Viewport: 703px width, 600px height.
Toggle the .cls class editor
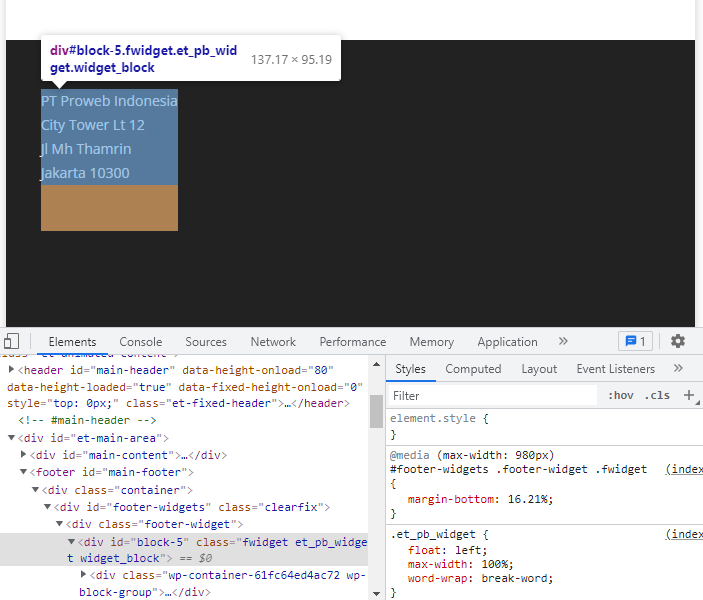pyautogui.click(x=657, y=396)
